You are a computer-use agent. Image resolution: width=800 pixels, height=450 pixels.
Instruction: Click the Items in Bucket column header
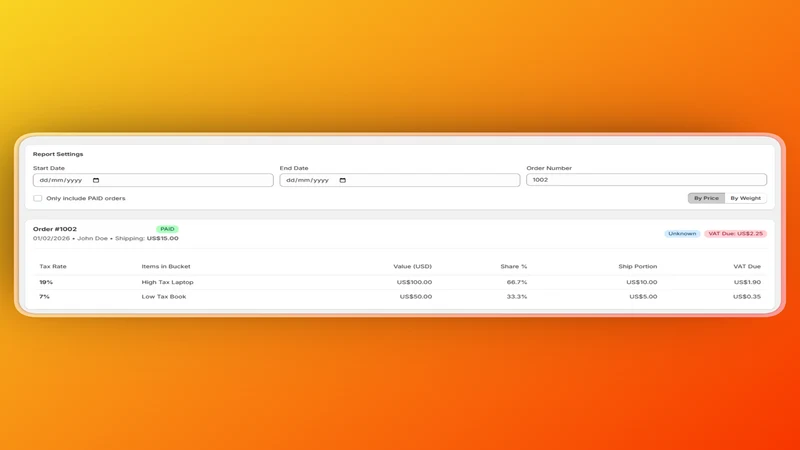point(166,266)
